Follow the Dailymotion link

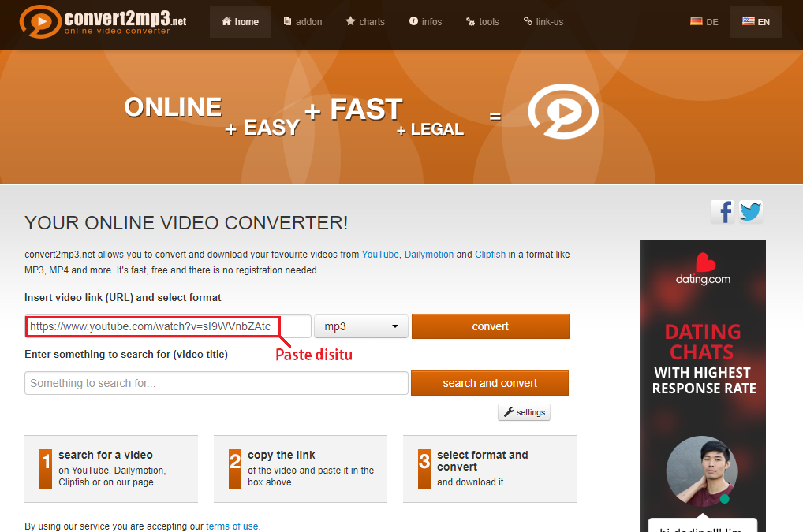point(429,255)
